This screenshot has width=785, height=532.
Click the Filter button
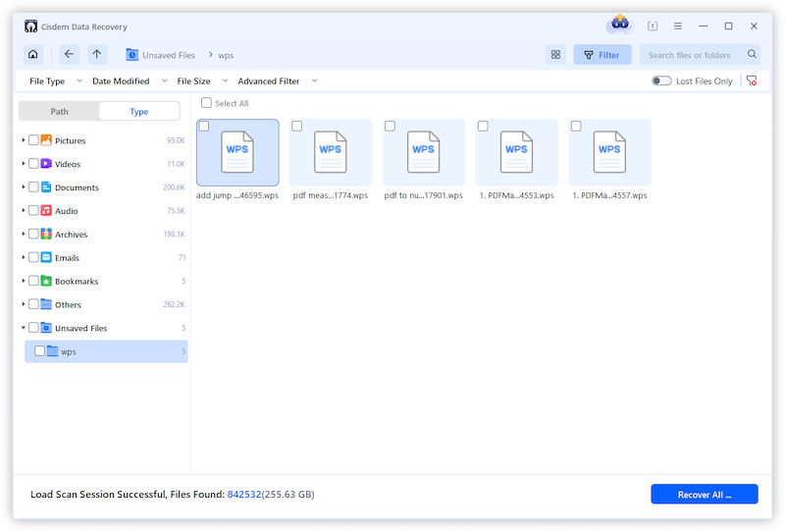pyautogui.click(x=602, y=55)
